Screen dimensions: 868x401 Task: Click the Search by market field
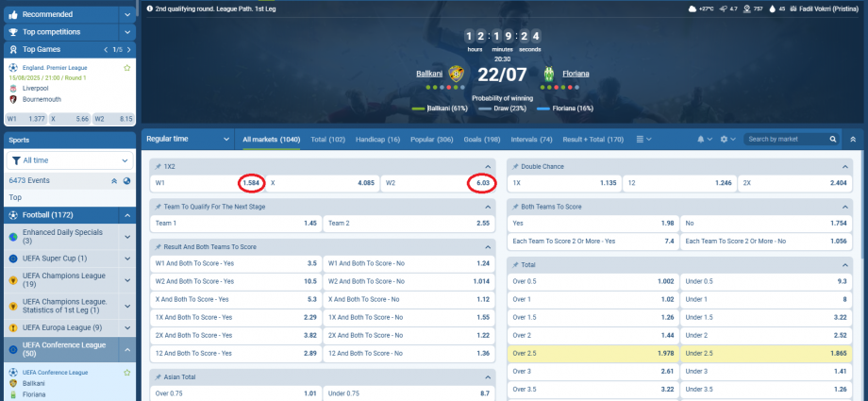tap(786, 139)
